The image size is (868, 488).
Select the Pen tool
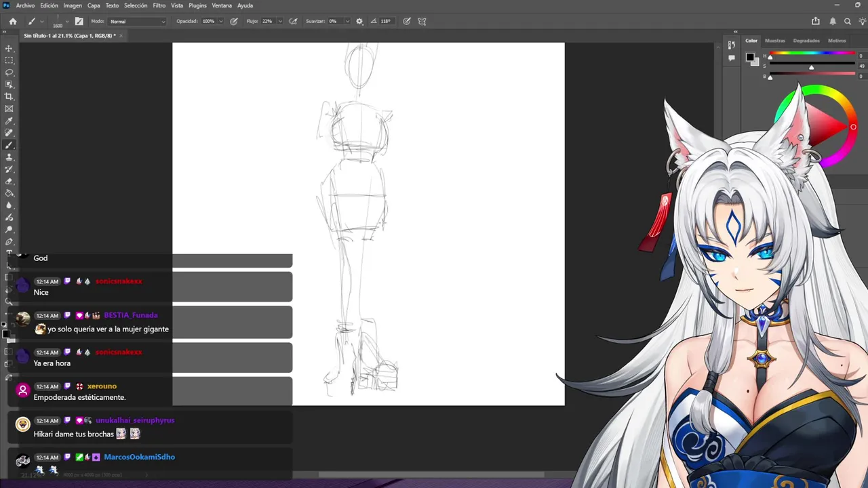tap(9, 242)
